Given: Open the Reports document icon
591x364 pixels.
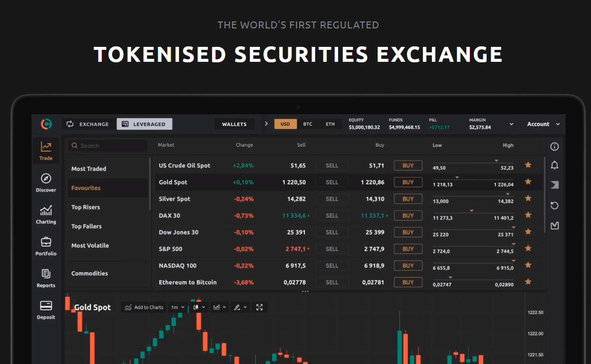Looking at the screenshot, I should coord(46,274).
